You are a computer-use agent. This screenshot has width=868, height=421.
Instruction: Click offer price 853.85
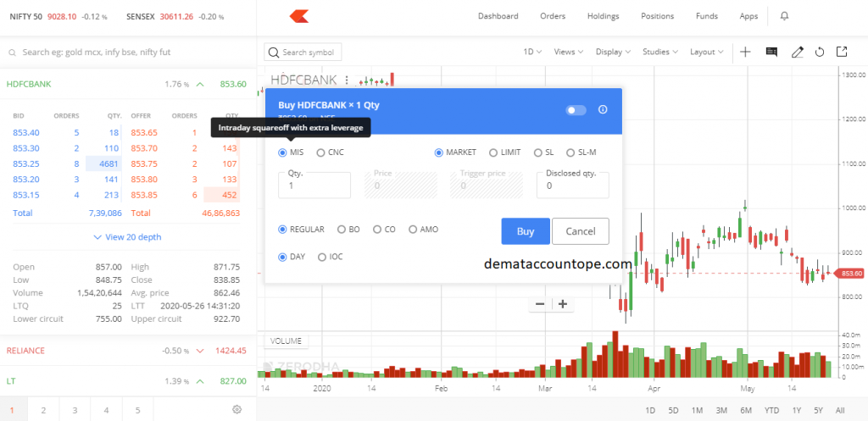pyautogui.click(x=144, y=195)
